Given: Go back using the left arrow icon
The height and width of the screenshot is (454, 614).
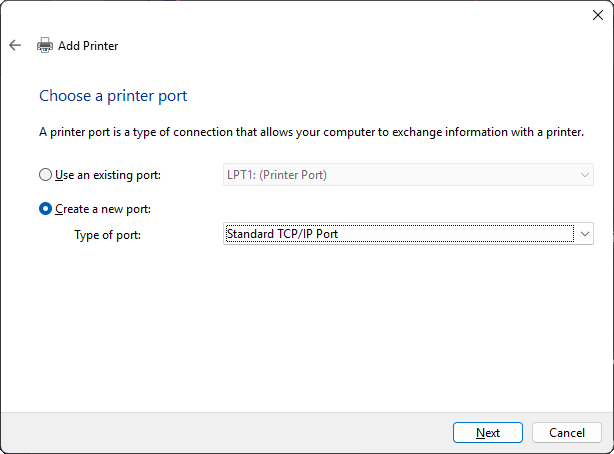Looking at the screenshot, I should coord(15,45).
